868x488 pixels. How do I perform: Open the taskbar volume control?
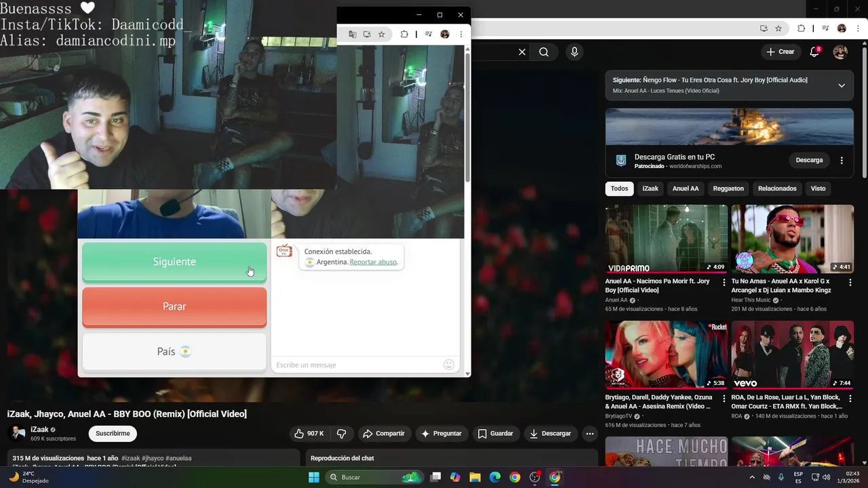pos(827,477)
